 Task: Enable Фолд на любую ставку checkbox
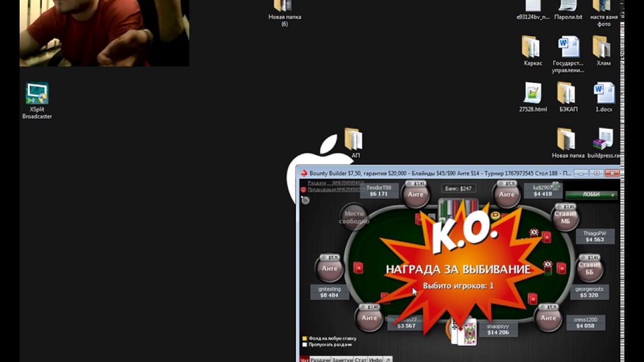pyautogui.click(x=304, y=338)
